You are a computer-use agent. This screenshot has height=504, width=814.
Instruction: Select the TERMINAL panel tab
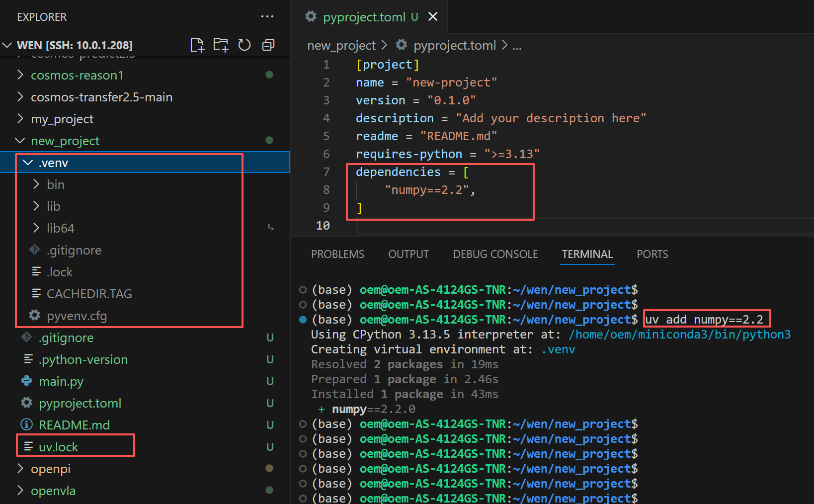587,254
